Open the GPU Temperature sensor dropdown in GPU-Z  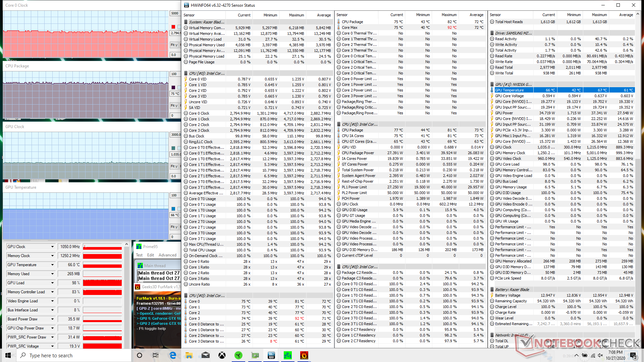click(52, 265)
